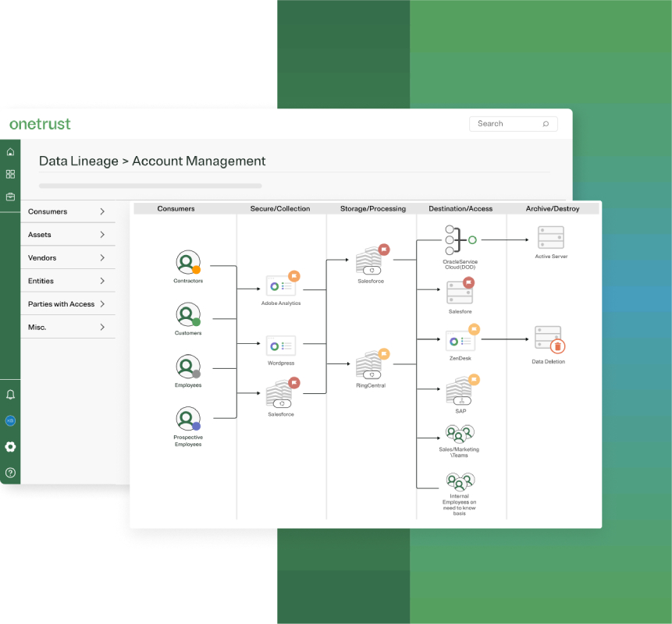The width and height of the screenshot is (672, 624).
Task: Select the Prospective Employees node
Action: click(188, 427)
